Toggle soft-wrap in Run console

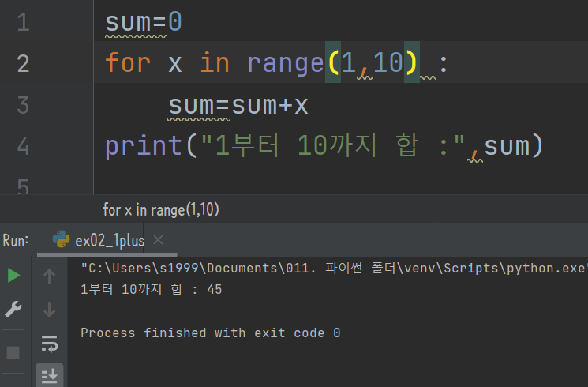(49, 344)
